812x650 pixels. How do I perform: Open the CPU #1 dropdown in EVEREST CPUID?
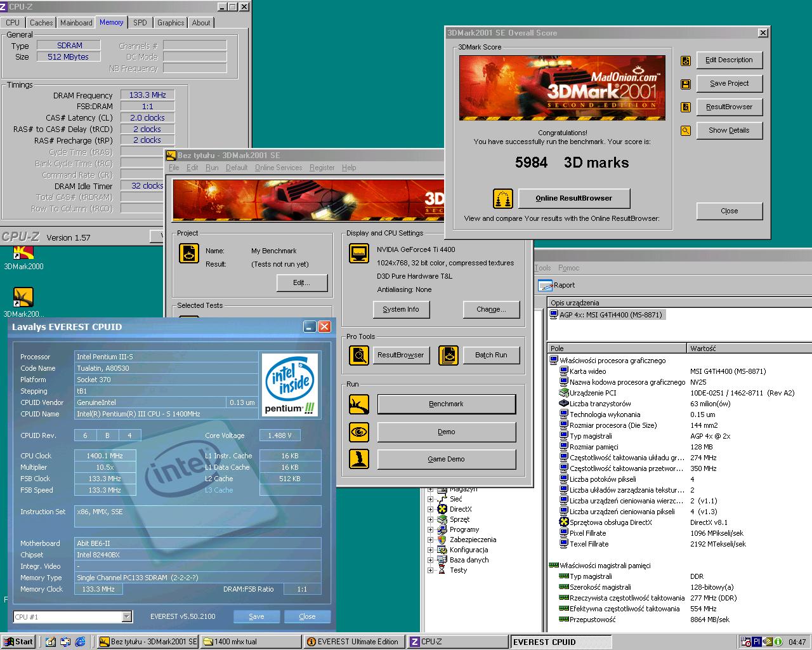(126, 616)
